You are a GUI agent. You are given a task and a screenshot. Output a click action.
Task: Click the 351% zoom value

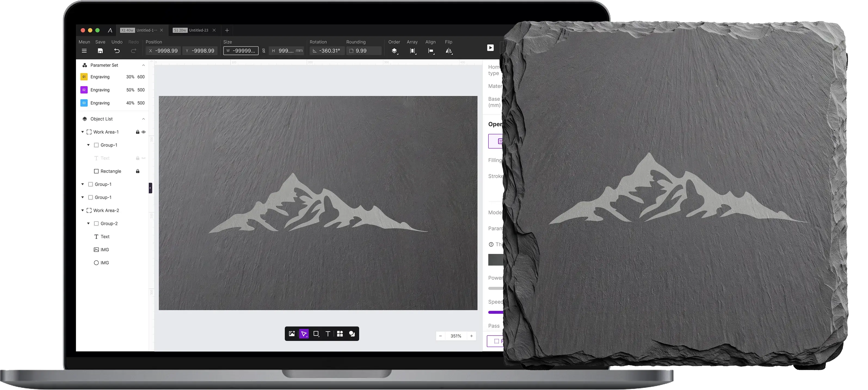[x=456, y=336]
